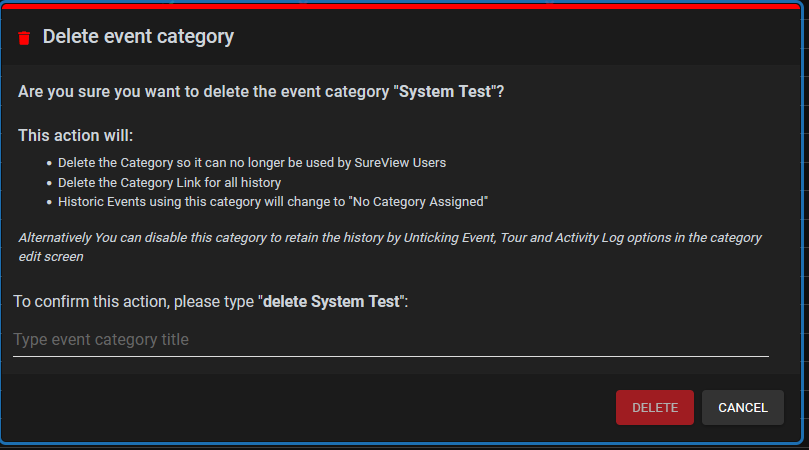Image resolution: width=809 pixels, height=450 pixels.
Task: Click 'Delete the Category Link for all history'
Action: point(169,183)
